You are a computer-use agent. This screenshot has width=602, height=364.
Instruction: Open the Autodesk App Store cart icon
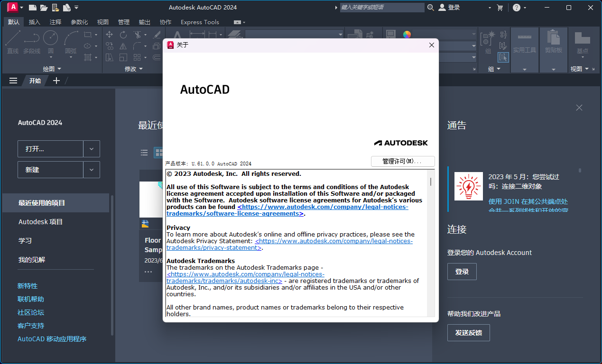[500, 8]
